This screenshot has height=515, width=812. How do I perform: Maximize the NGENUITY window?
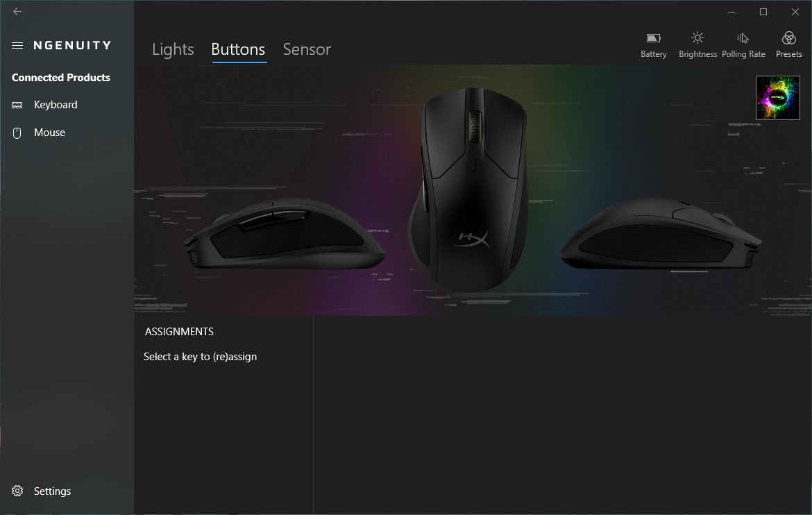pyautogui.click(x=763, y=11)
